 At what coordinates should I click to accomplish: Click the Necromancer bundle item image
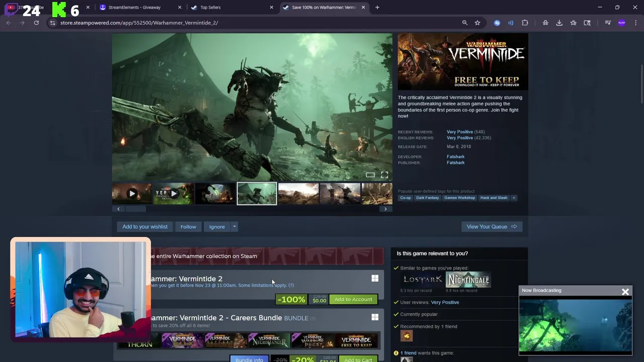pos(269,340)
